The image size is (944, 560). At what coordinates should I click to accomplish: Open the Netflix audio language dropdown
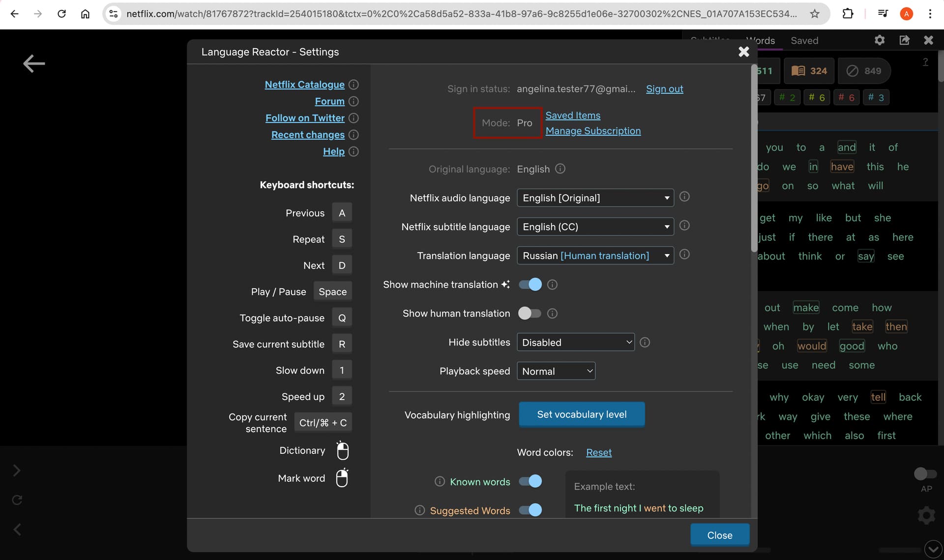[595, 198]
